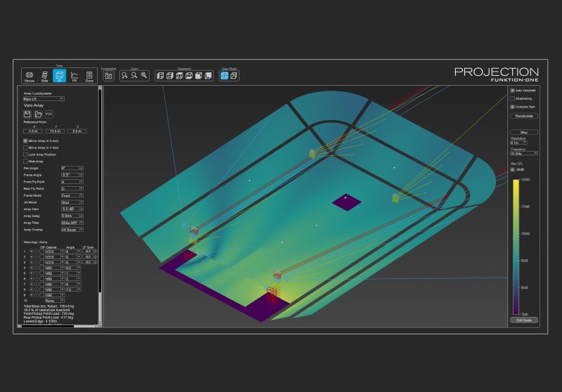This screenshot has width=562, height=392.
Task: Open the Docs view
Action: 89,76
